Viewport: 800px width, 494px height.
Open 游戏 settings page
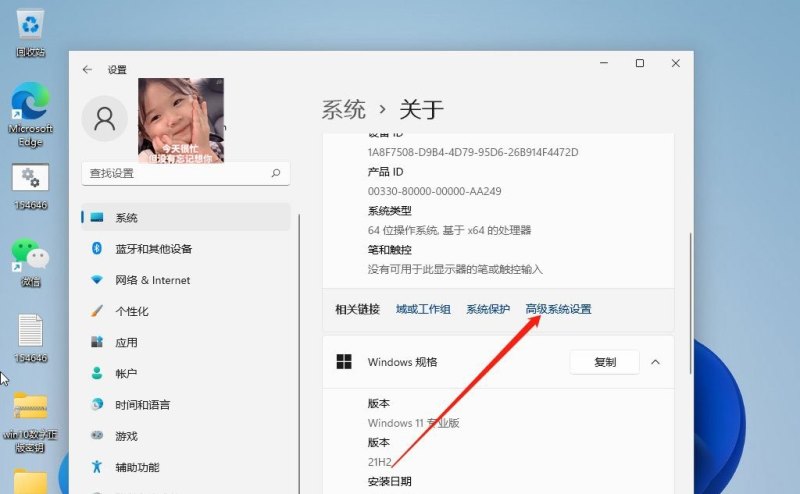coord(186,435)
